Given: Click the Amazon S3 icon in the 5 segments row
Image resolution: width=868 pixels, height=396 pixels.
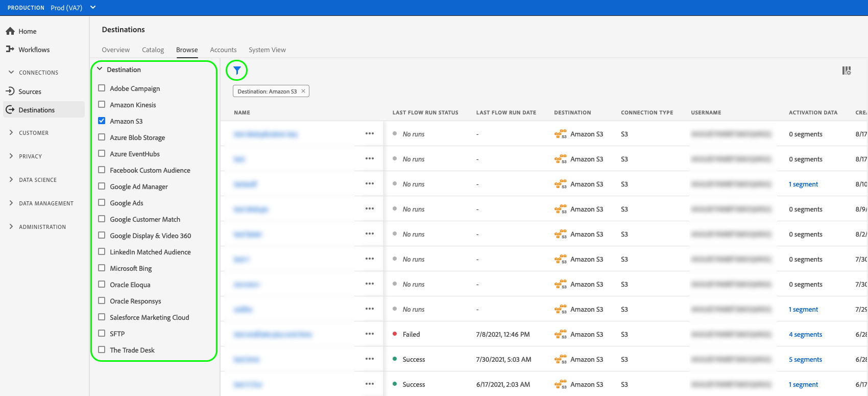Looking at the screenshot, I should (x=561, y=359).
